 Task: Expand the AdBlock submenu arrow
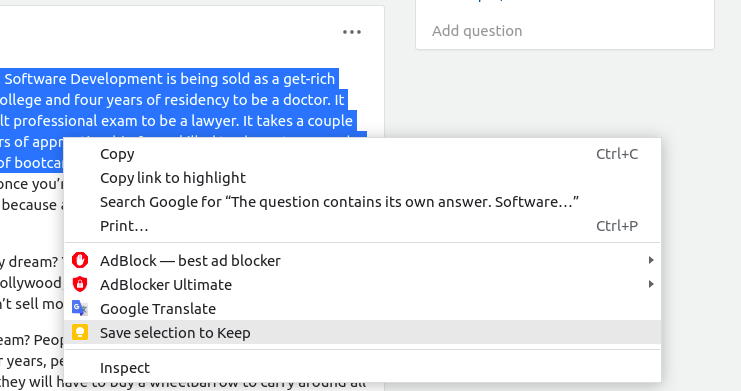[651, 260]
